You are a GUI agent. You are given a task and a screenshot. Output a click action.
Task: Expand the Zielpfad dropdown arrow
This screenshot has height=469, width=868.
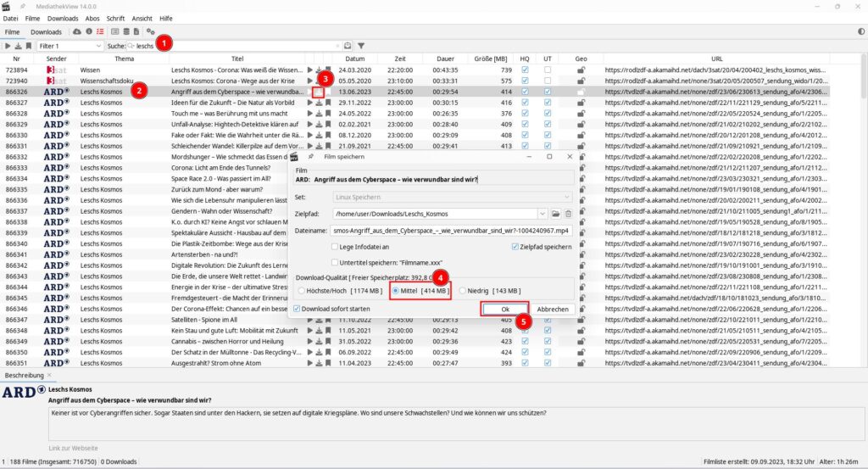click(542, 214)
